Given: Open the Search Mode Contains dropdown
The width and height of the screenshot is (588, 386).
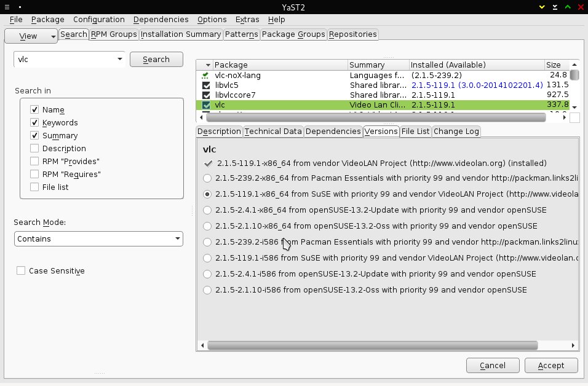Looking at the screenshot, I should 98,238.
